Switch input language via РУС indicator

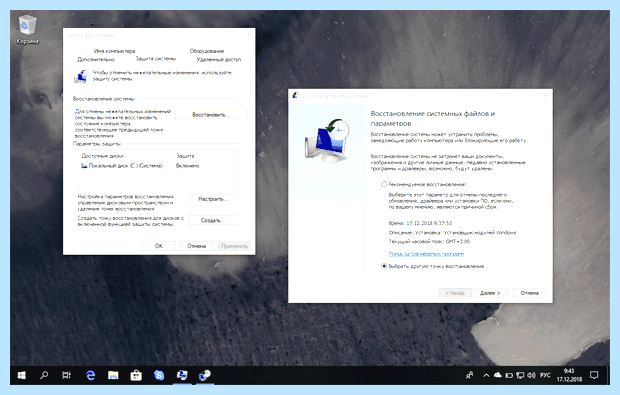tap(545, 375)
